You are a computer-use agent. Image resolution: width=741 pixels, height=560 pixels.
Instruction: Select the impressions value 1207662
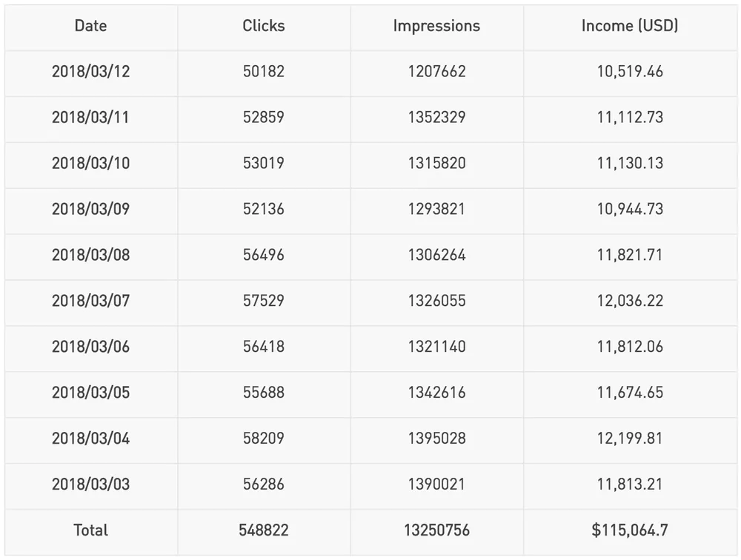[436, 72]
